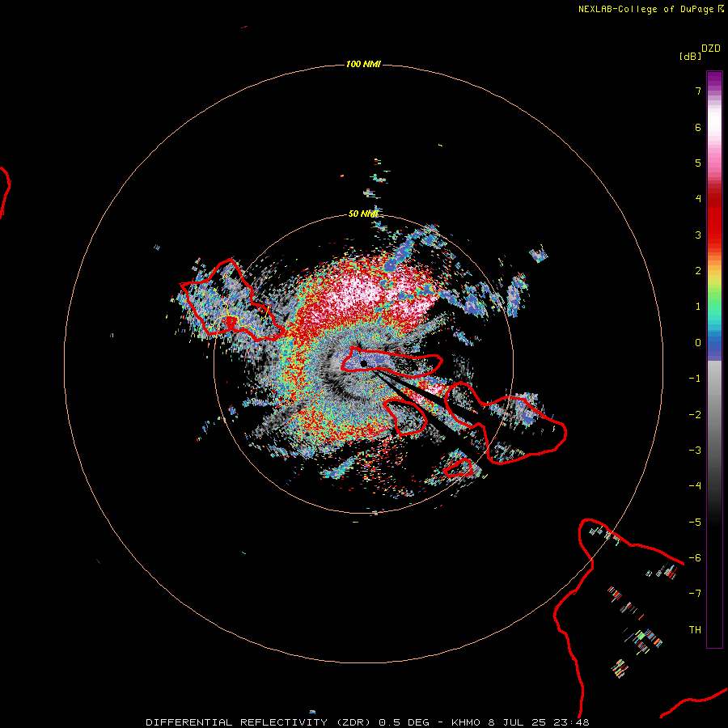728x728 pixels.
Task: Click the 23:48 timestamp in the caption
Action: (x=570, y=722)
